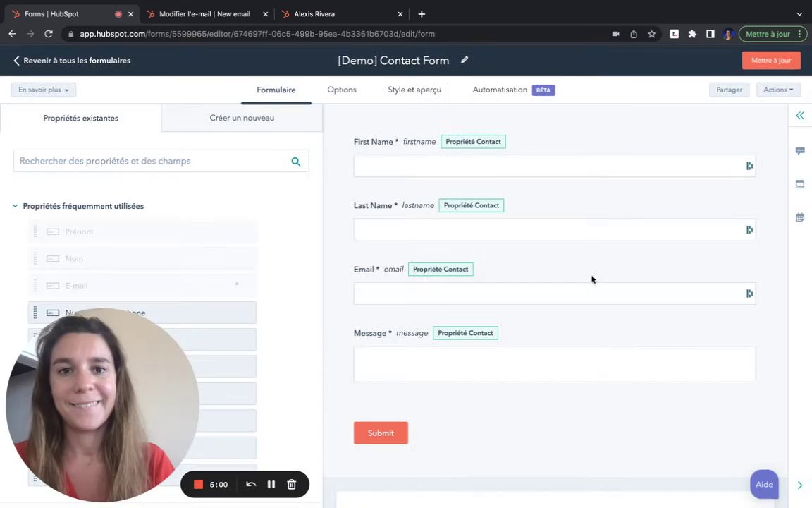Click Revenir à tous les formulaires link
Image resolution: width=812 pixels, height=508 pixels.
[x=71, y=61]
